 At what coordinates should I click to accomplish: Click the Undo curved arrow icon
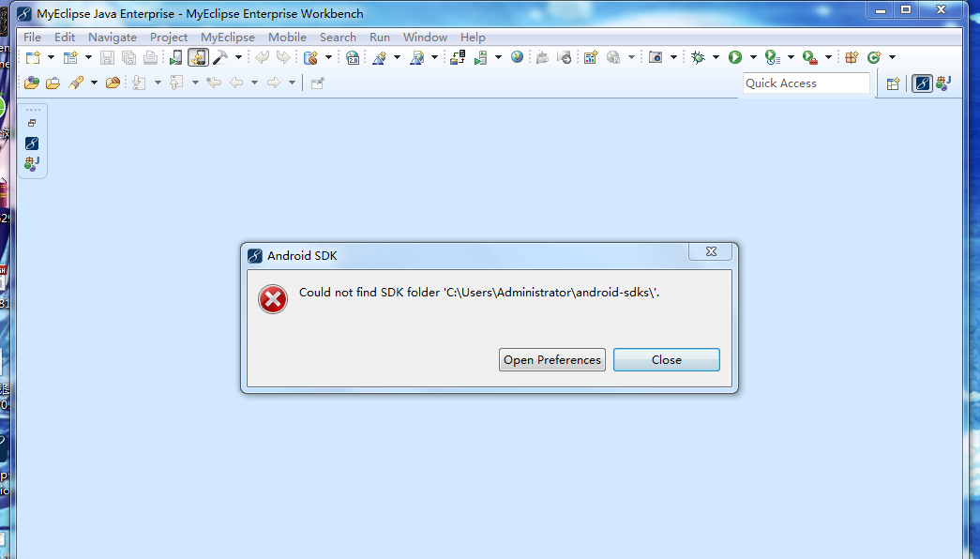[x=262, y=57]
